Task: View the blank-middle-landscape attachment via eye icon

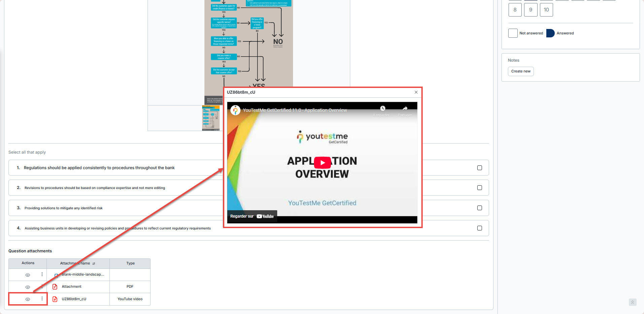Action: (28, 275)
